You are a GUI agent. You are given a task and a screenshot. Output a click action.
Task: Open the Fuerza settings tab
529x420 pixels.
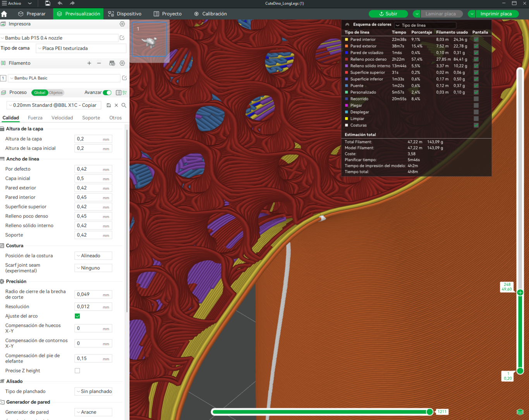(x=35, y=118)
